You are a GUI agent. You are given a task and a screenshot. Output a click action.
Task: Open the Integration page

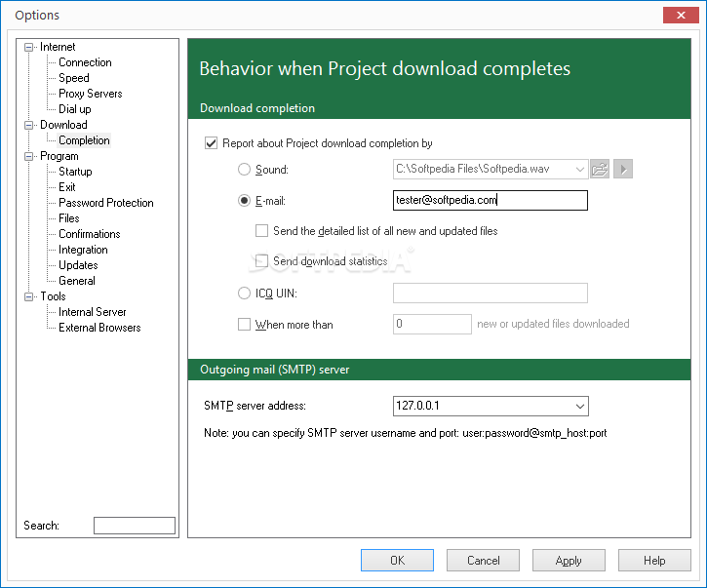click(83, 250)
